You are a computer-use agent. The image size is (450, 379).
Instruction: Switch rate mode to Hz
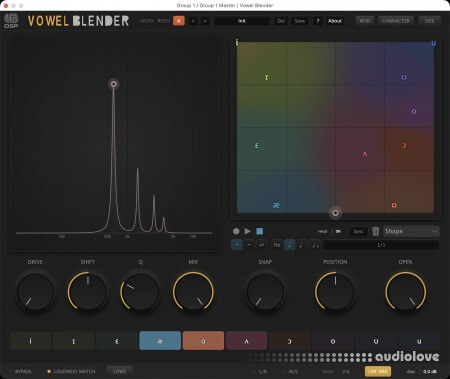point(277,245)
